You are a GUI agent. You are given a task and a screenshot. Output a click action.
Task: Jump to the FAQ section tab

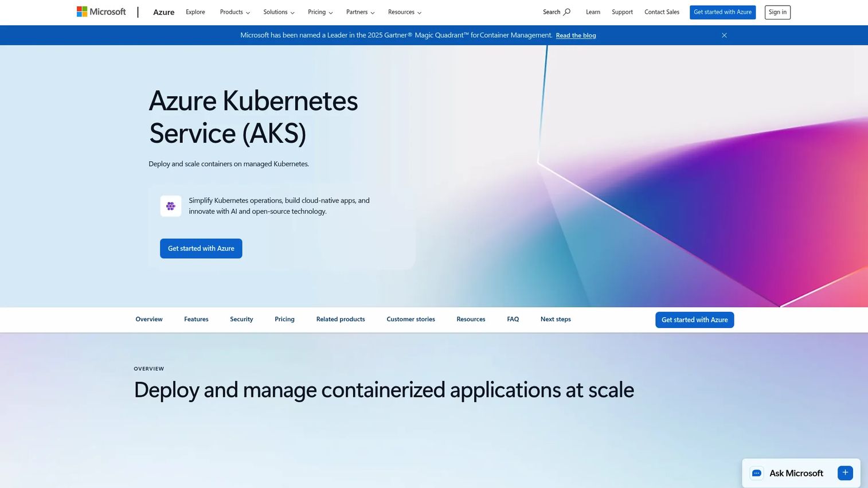click(x=513, y=319)
